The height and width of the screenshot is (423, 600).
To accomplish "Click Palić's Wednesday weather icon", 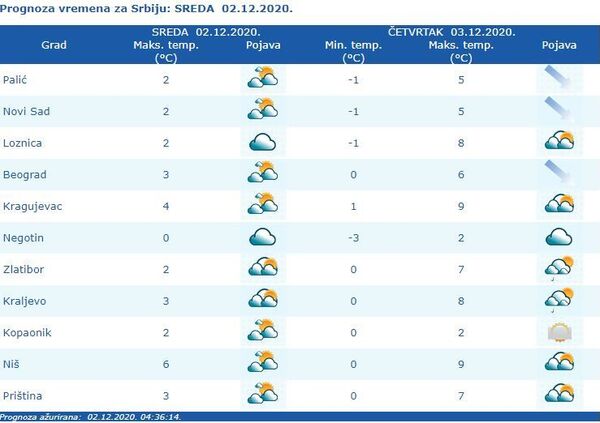I will click(x=262, y=79).
